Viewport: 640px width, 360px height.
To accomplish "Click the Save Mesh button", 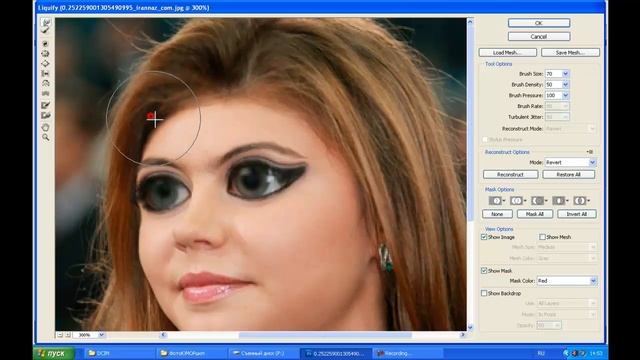I will (570, 53).
